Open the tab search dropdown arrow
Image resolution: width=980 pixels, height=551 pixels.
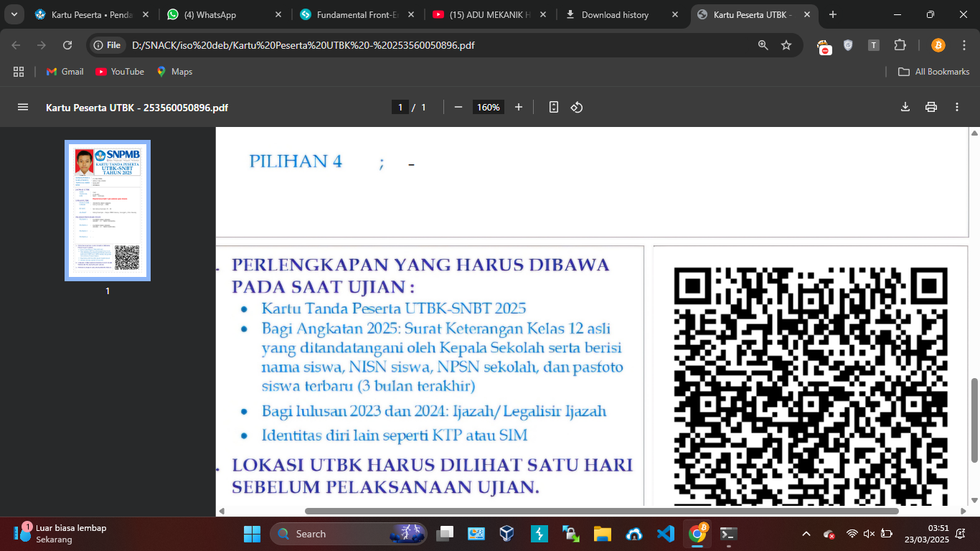point(14,14)
